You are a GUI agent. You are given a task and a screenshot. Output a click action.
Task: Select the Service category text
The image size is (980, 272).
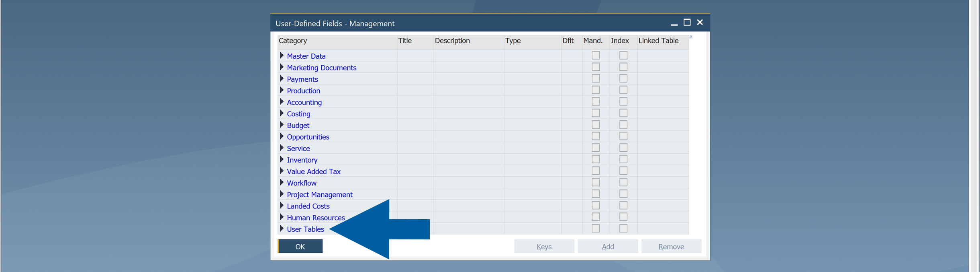point(298,148)
